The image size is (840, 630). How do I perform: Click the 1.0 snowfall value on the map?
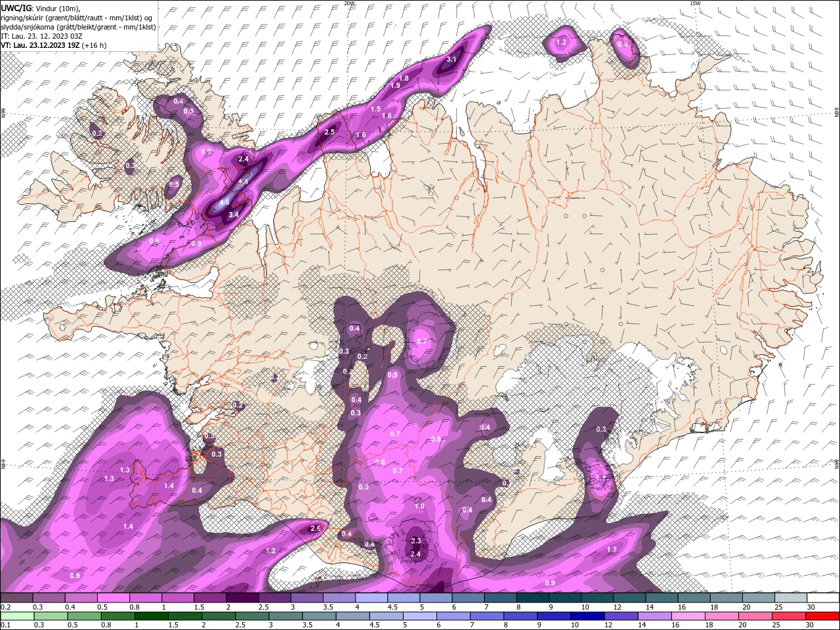click(419, 506)
